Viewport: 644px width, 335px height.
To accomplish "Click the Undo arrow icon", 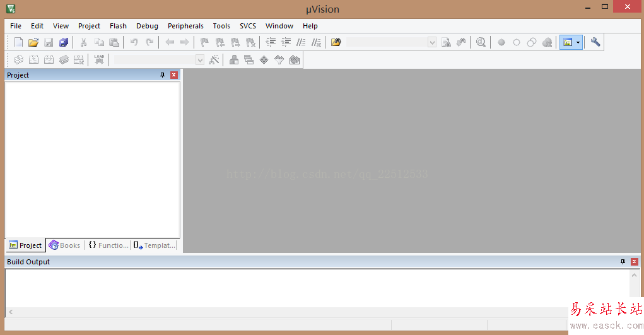I will pos(134,42).
